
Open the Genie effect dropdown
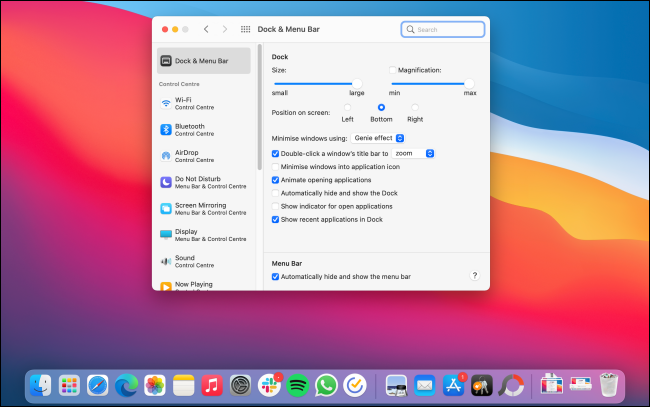378,137
